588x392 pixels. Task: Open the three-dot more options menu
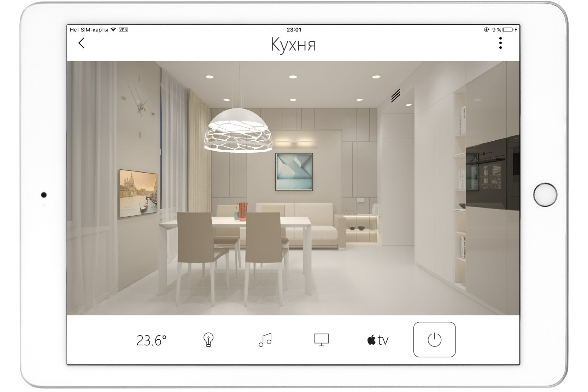point(500,43)
